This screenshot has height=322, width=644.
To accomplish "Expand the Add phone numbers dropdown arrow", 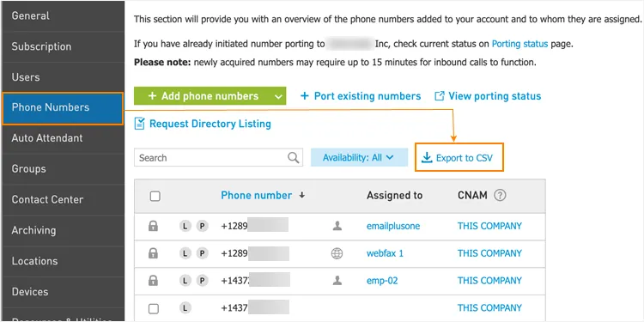I will point(278,96).
